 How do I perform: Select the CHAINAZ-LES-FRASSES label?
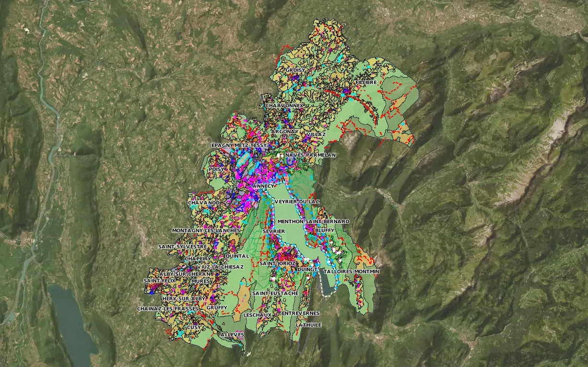tap(167, 309)
